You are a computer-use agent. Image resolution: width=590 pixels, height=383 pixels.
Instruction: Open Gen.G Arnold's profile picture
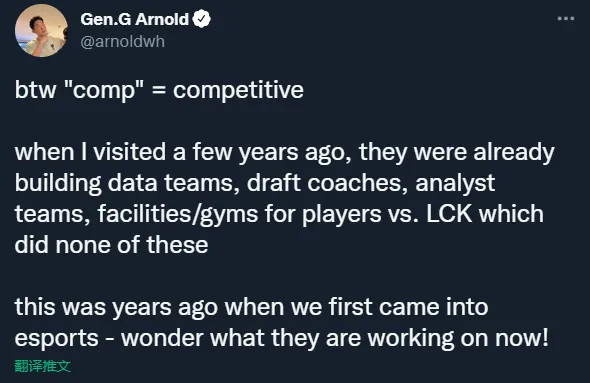pyautogui.click(x=41, y=30)
